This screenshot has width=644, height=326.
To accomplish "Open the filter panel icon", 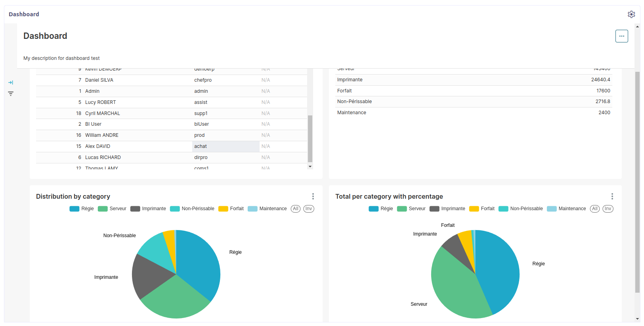I will pos(11,94).
